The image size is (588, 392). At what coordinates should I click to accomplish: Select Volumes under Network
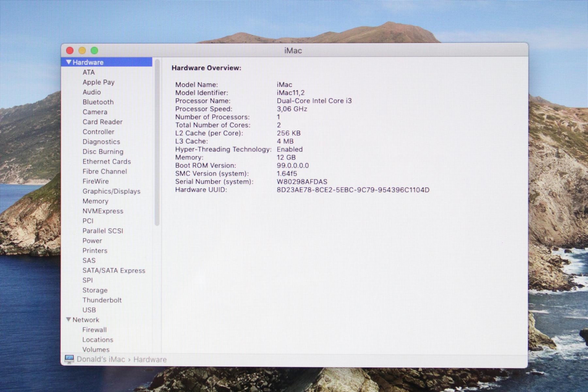tap(96, 350)
